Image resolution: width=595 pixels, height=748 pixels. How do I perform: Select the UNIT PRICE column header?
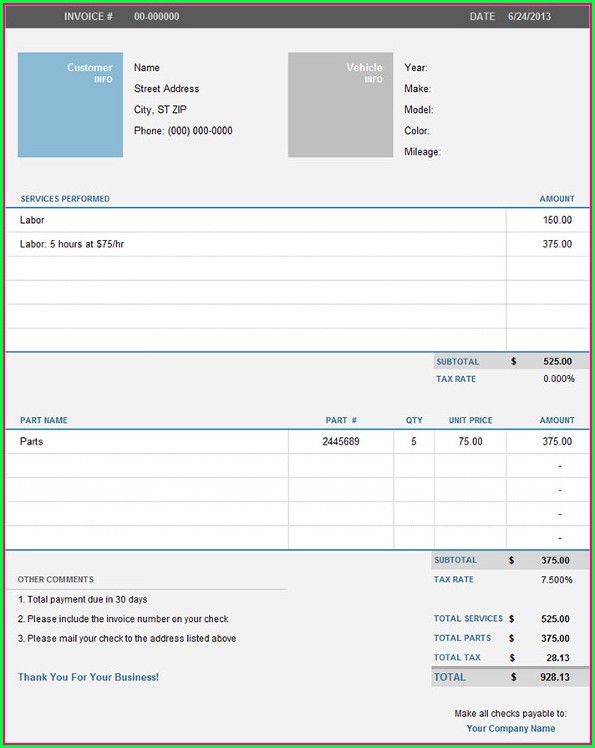pyautogui.click(x=470, y=420)
